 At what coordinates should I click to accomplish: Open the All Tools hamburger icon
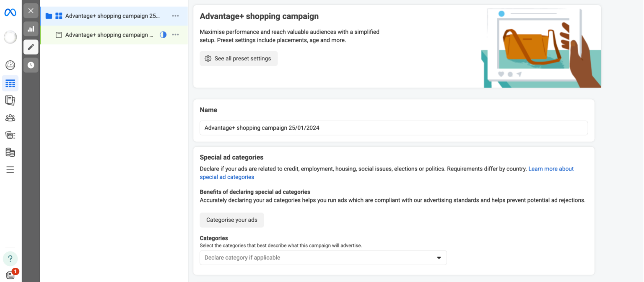10,169
